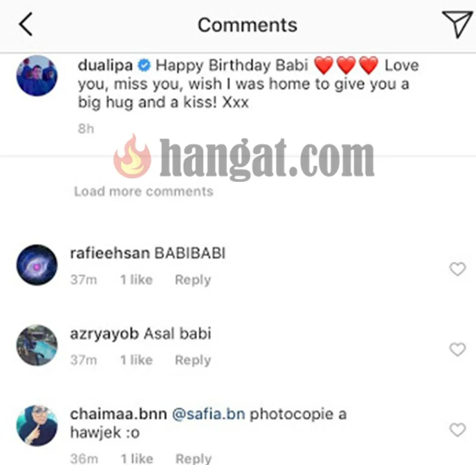The width and height of the screenshot is (476, 465).
Task: Open the dualipa username link
Action: click(x=105, y=65)
